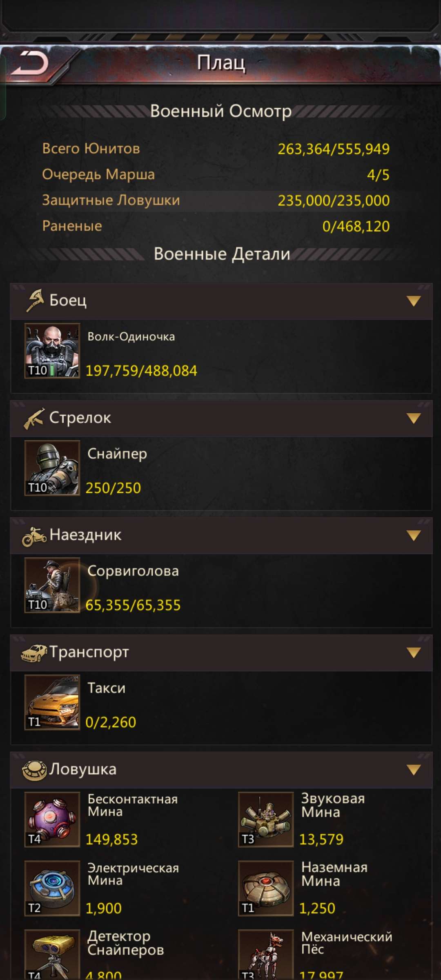The image size is (441, 980).
Task: Collapse the Наездник section arrow
Action: 414,535
